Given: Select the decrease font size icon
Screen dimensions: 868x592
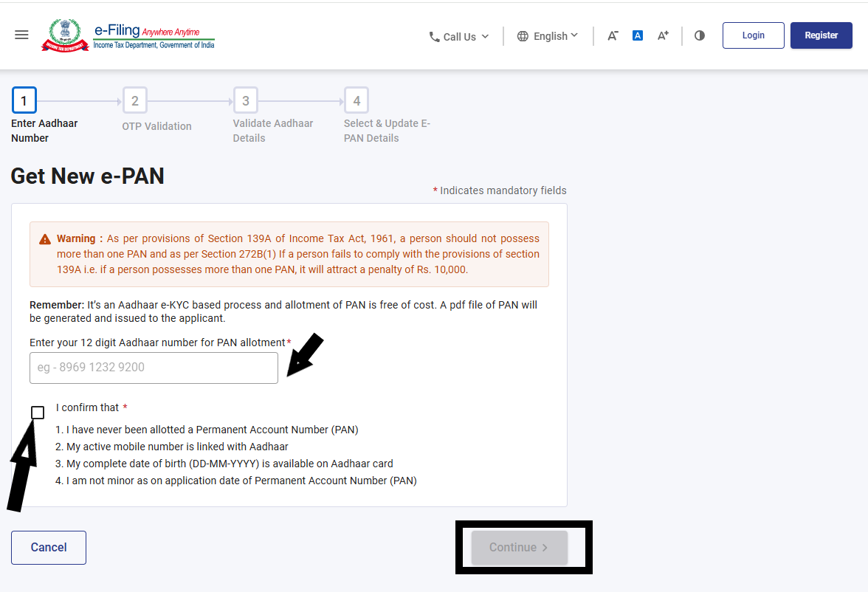Looking at the screenshot, I should click(612, 35).
